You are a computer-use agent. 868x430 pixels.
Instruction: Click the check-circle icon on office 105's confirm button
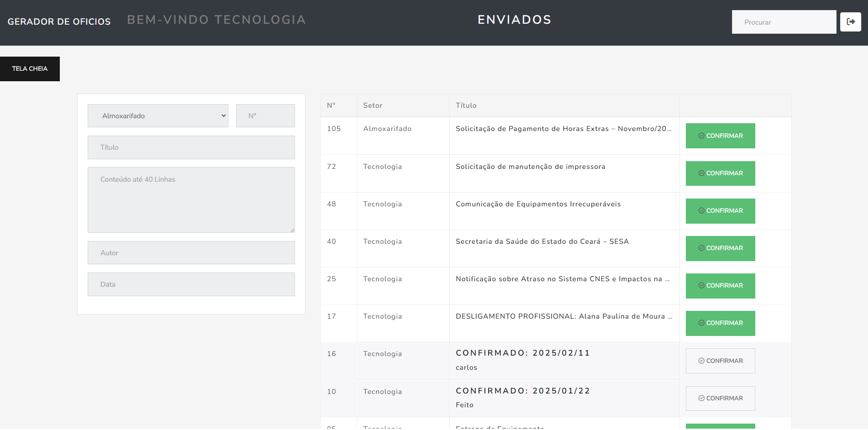tap(701, 136)
